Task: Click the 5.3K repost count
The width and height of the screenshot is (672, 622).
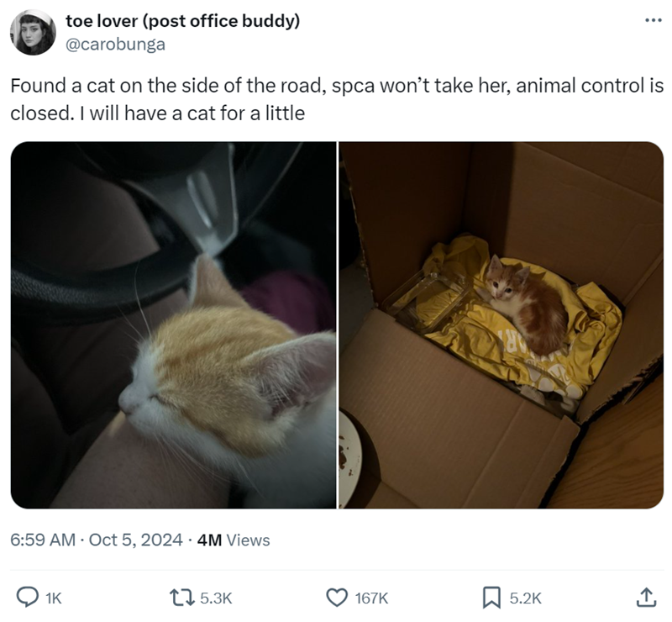Action: [x=217, y=598]
